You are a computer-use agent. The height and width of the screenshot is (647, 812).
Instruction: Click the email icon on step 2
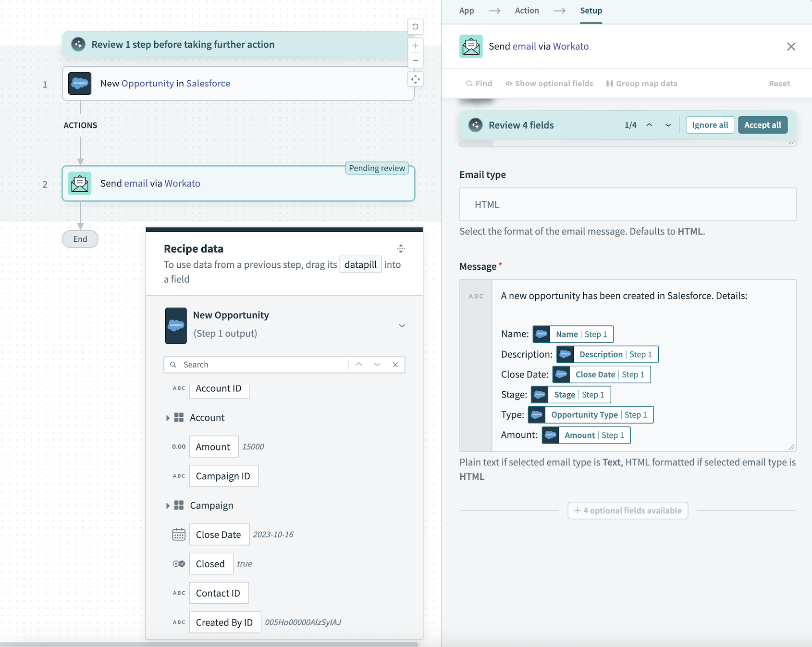(x=80, y=183)
